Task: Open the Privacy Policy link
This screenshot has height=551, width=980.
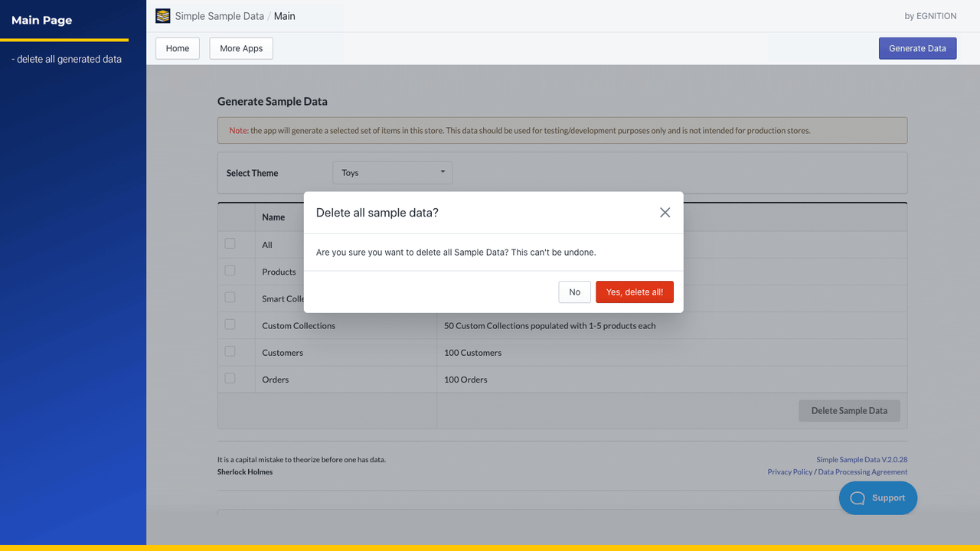Action: click(789, 471)
